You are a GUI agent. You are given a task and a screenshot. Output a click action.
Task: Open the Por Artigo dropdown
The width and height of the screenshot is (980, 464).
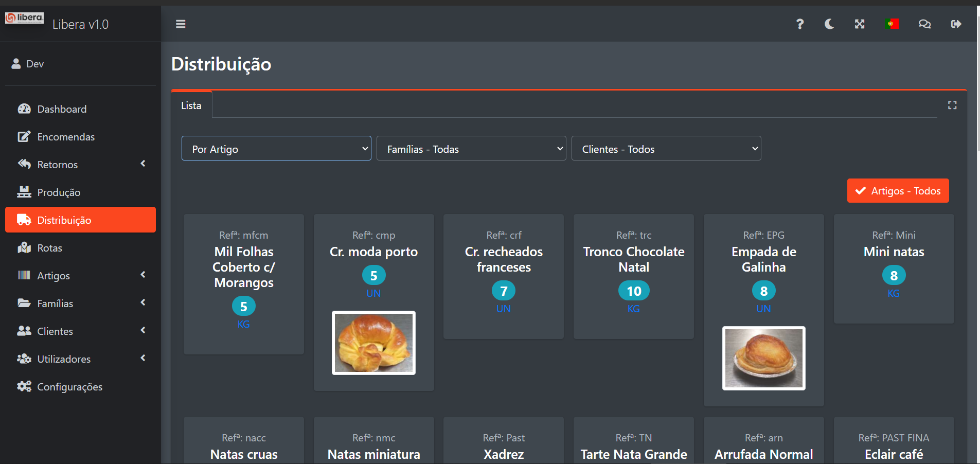click(x=276, y=149)
